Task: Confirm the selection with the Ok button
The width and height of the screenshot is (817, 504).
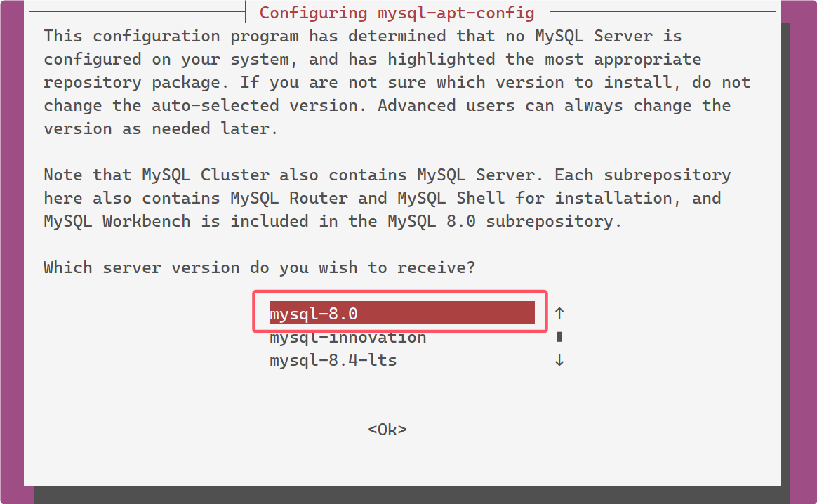Action: (387, 430)
